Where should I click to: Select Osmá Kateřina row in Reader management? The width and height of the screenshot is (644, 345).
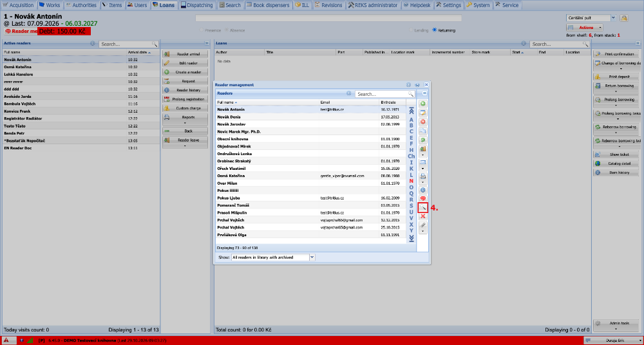click(x=310, y=176)
